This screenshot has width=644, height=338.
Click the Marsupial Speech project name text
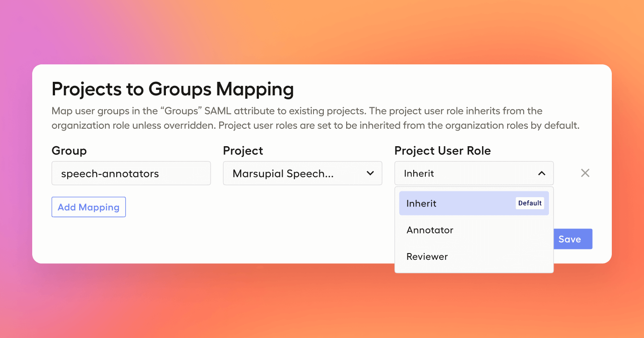tap(282, 173)
